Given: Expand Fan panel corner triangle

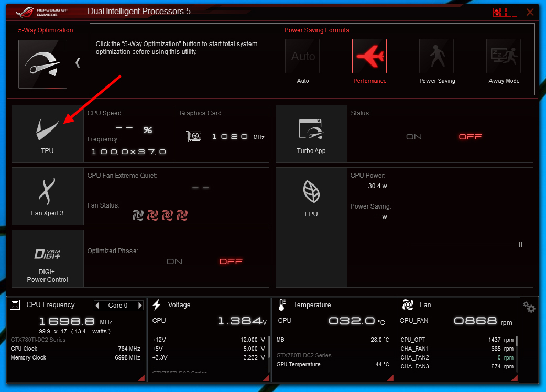Looking at the screenshot, I should click(x=515, y=378).
